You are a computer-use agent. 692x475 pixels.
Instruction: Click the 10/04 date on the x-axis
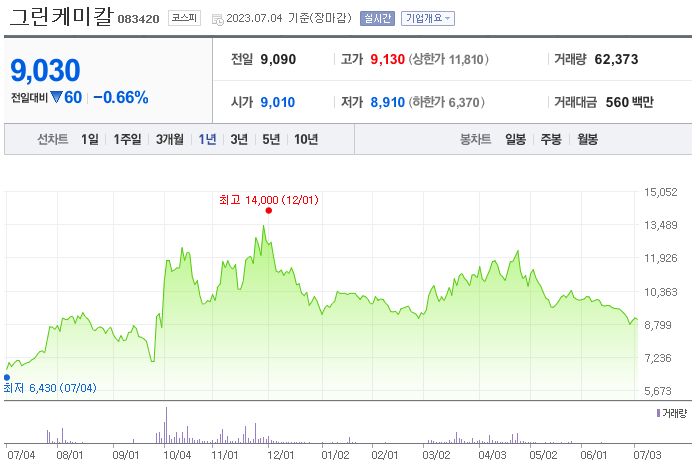tap(177, 455)
